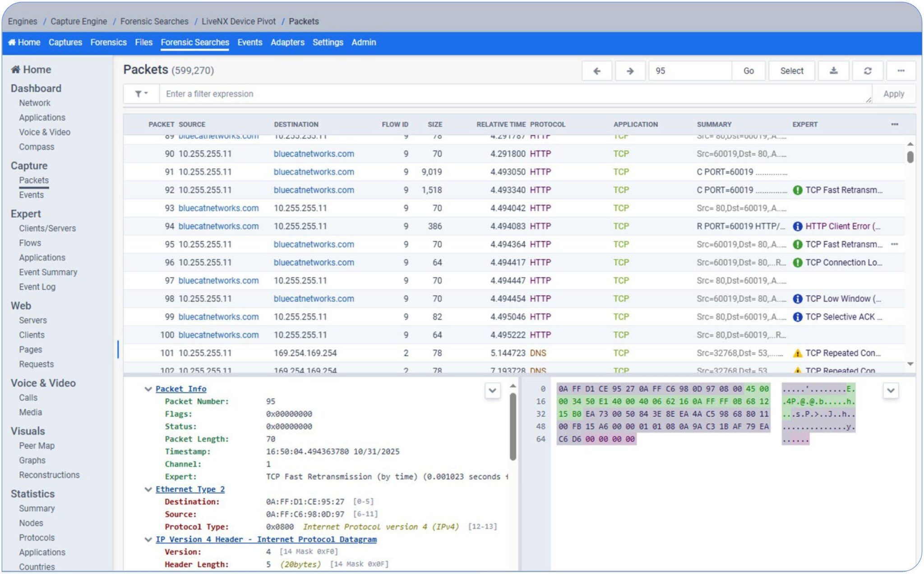
Task: Collapse the Packet Info section
Action: [x=148, y=389]
